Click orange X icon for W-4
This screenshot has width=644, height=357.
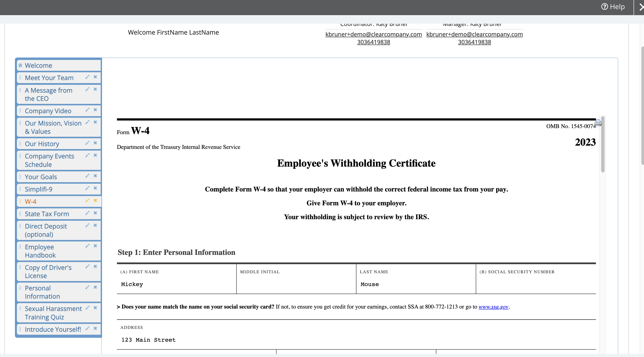pos(95,200)
